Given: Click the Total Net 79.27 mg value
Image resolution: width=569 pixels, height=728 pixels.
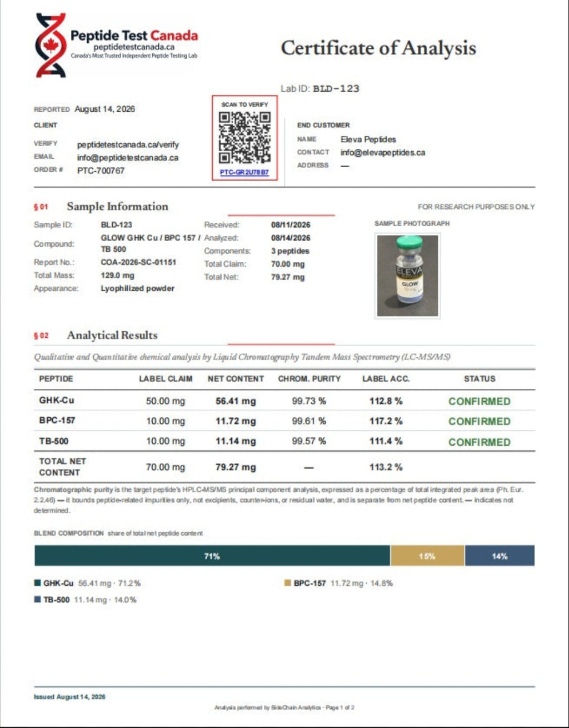Looking at the screenshot, I should coord(288,277).
